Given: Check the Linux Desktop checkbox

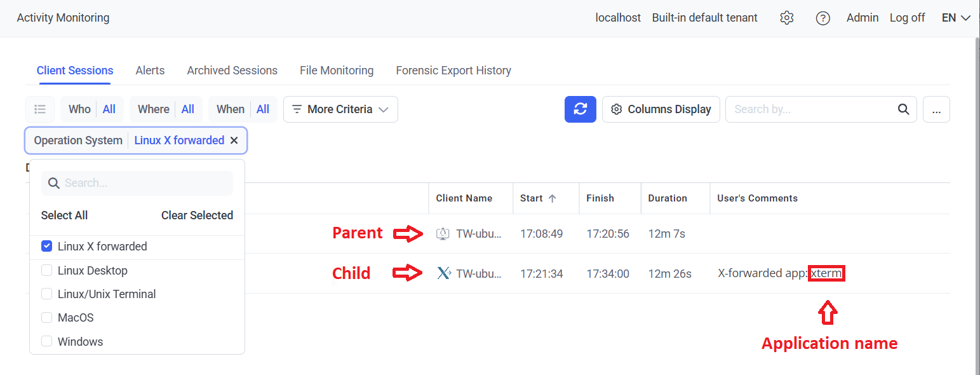Looking at the screenshot, I should pos(46,271).
